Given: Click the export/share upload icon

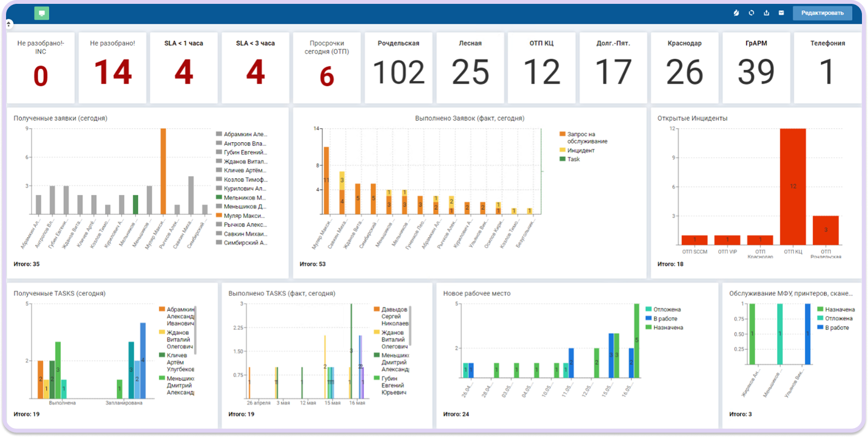Looking at the screenshot, I should pyautogui.click(x=766, y=13).
